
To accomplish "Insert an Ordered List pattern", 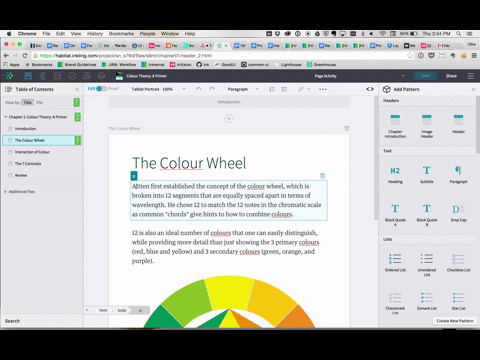I will (395, 262).
